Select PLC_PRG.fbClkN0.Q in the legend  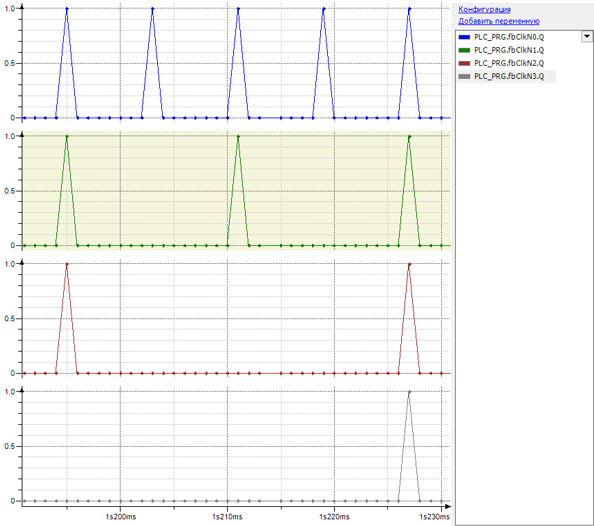(509, 37)
